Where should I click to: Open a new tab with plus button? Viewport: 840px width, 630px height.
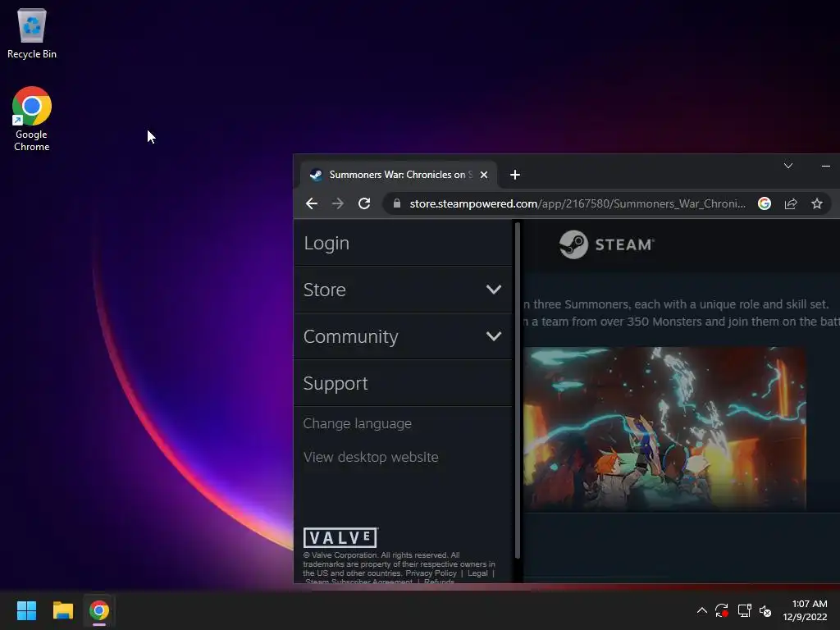click(515, 175)
